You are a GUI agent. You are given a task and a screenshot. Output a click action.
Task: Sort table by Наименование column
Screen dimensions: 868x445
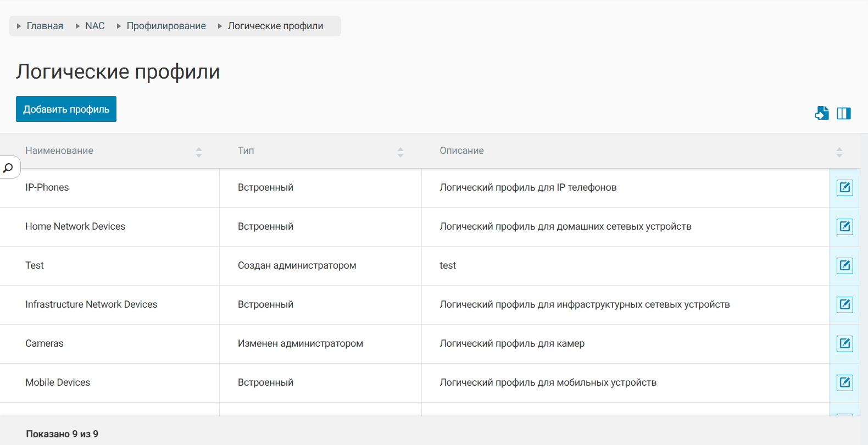point(199,152)
